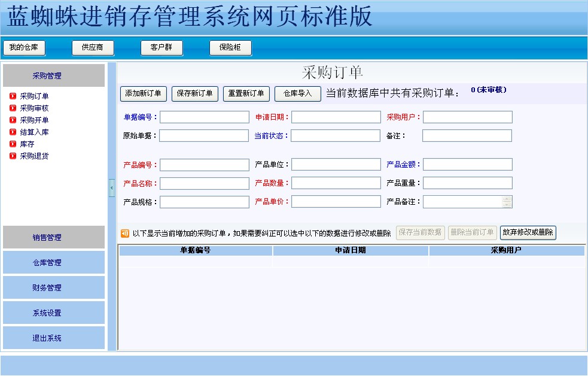
Task: Click the 保存当前数据 button
Action: pyautogui.click(x=420, y=233)
